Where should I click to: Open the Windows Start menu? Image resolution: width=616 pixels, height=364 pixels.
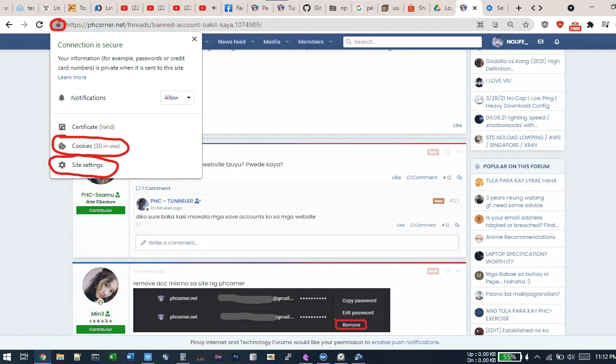pos(8,357)
